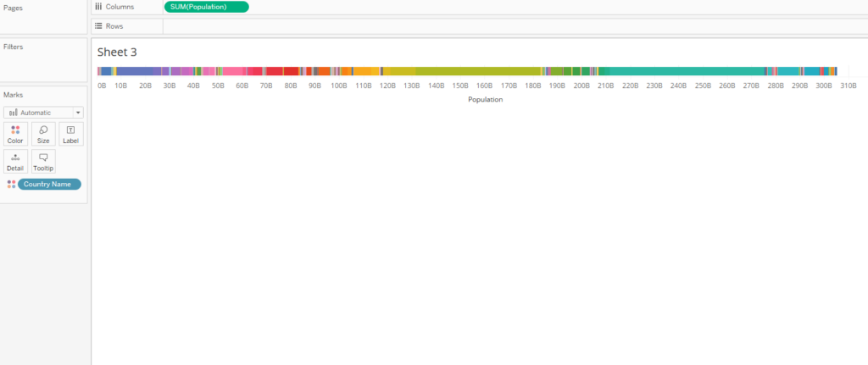Click the Filters shelf label
This screenshot has height=365, width=868.
pyautogui.click(x=14, y=47)
